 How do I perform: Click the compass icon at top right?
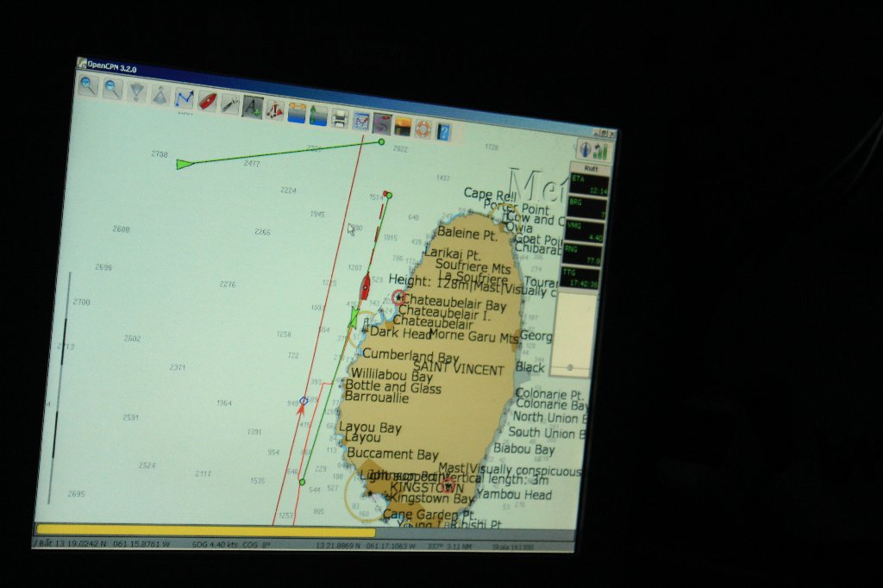[584, 149]
